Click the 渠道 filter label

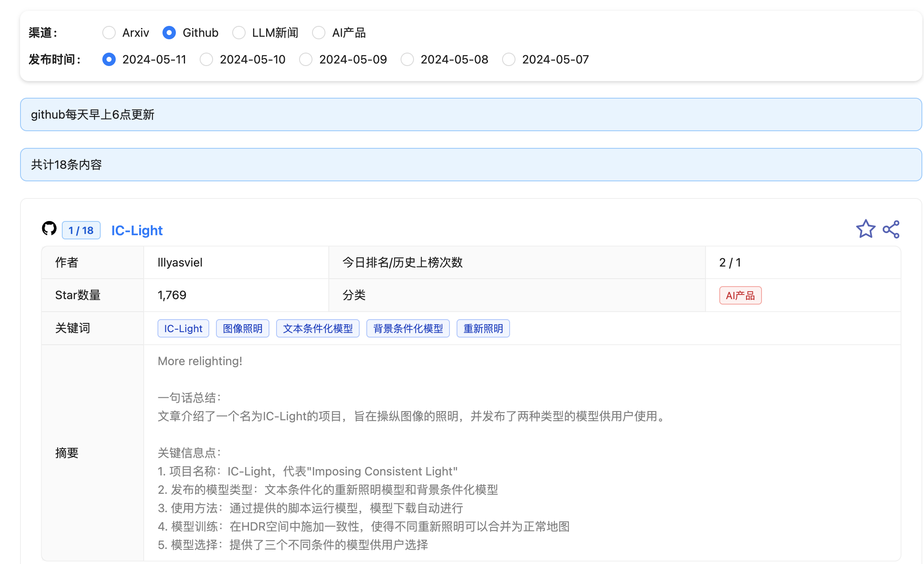coord(43,33)
